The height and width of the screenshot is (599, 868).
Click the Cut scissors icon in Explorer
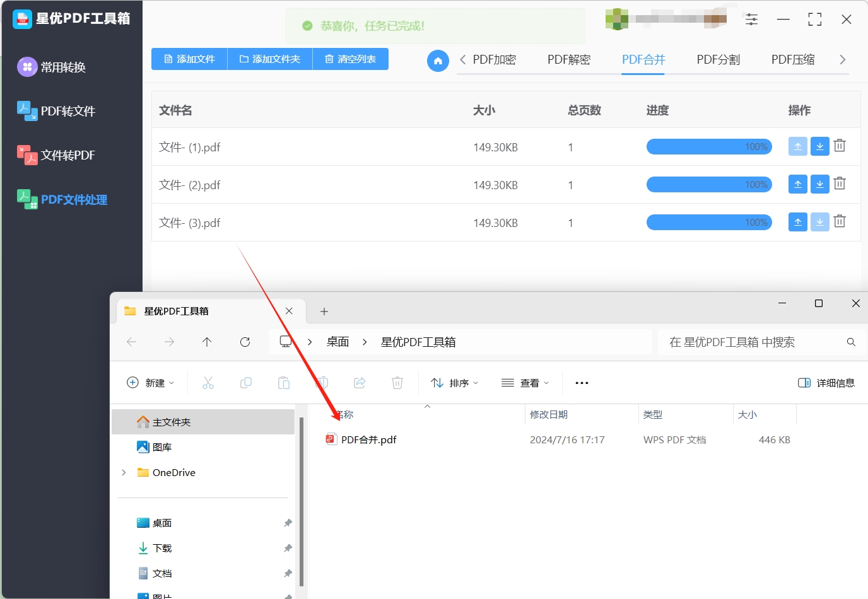click(208, 383)
